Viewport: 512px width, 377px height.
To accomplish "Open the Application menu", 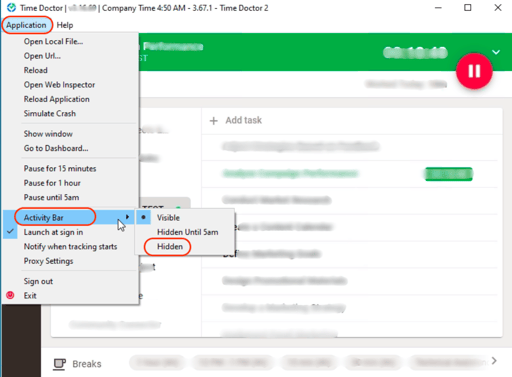I will (x=26, y=25).
